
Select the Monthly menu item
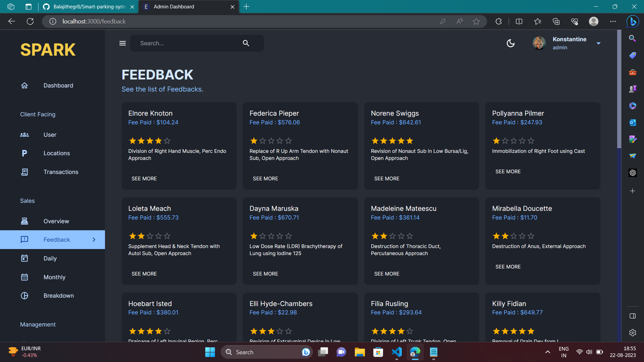click(54, 277)
